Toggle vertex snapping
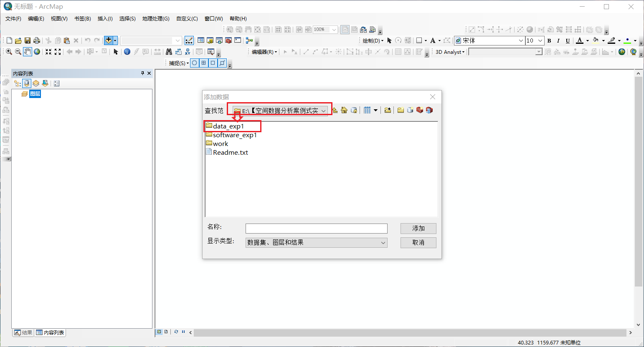Screen dimensions: 644x347 click(x=213, y=63)
